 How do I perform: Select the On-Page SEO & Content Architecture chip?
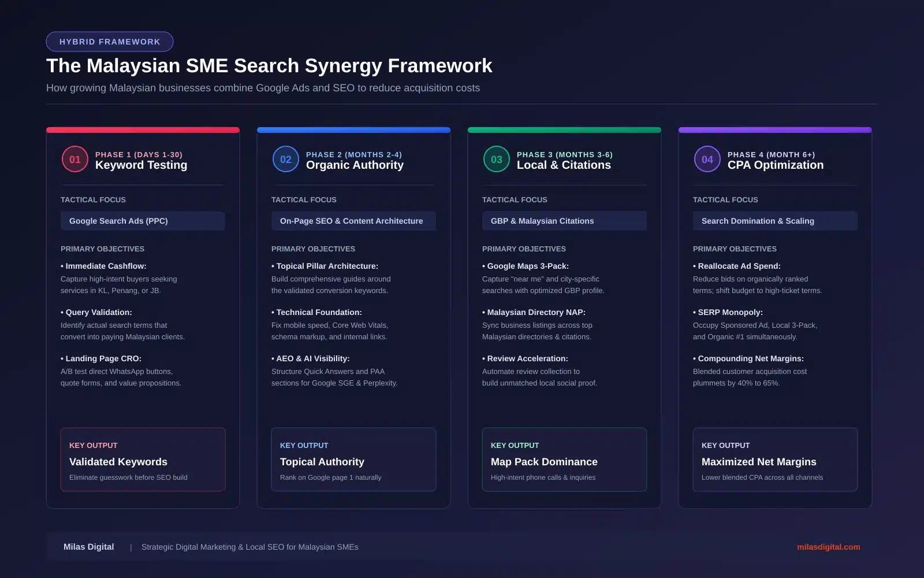353,221
